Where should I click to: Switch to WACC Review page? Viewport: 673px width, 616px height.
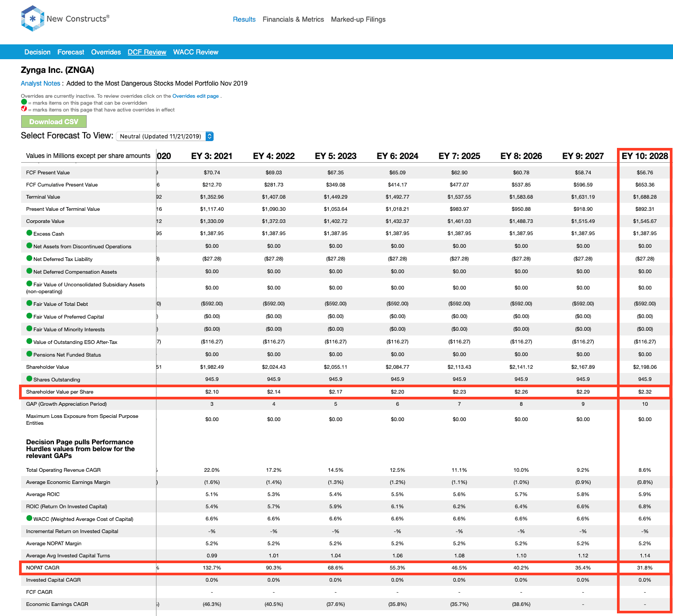196,52
